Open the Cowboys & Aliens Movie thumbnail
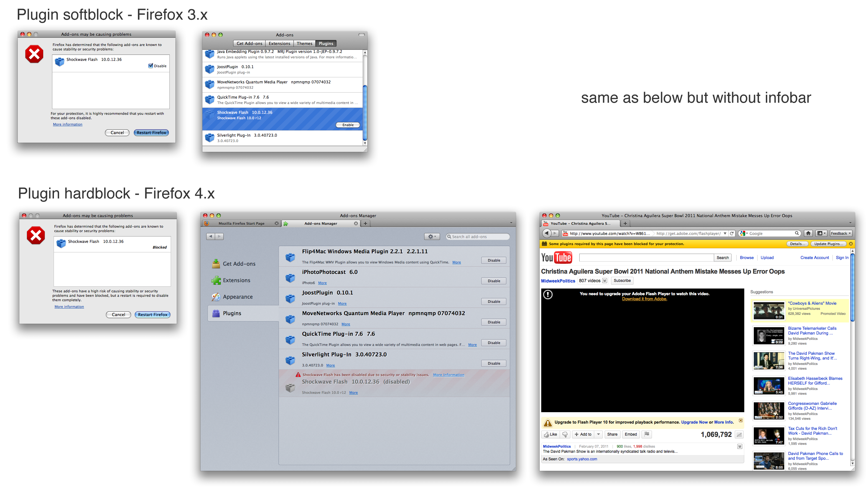The image size is (868, 487). tap(769, 310)
